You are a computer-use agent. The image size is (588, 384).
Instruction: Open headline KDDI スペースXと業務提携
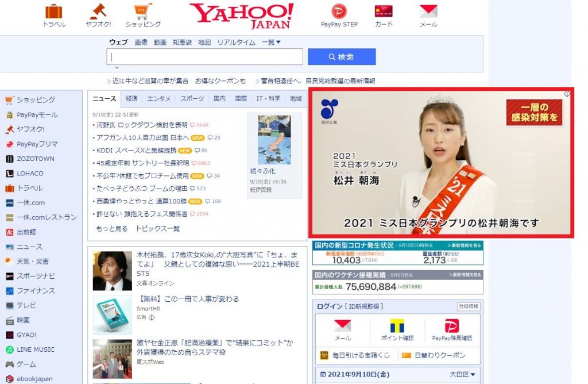pyautogui.click(x=136, y=150)
